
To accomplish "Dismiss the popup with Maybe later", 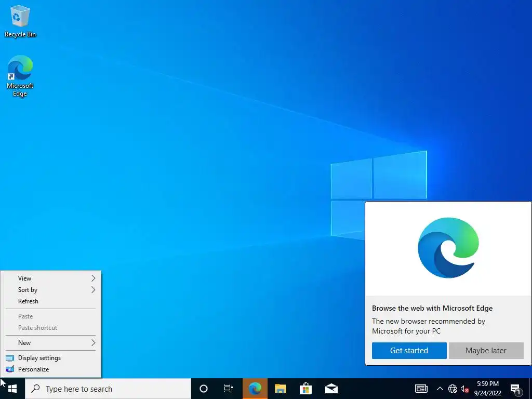I will (x=486, y=351).
